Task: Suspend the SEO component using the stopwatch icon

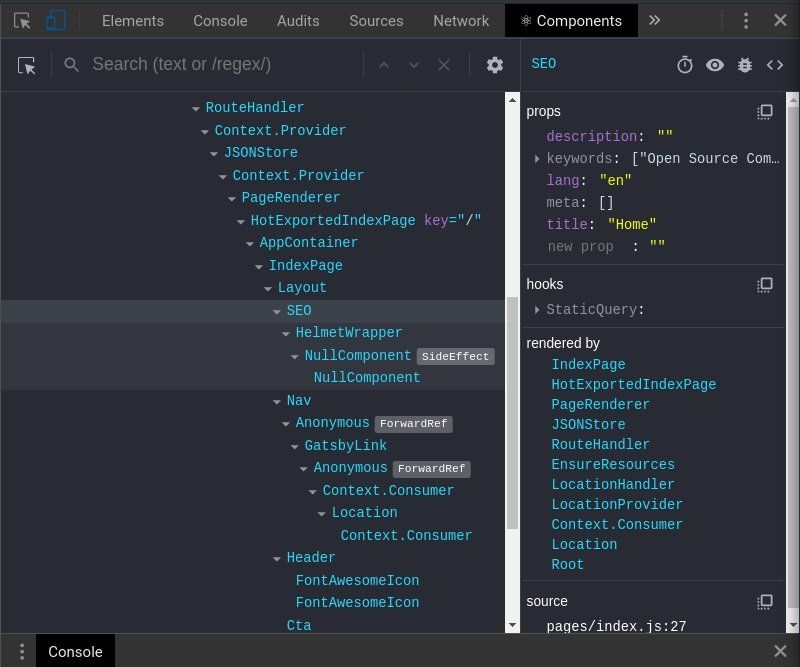Action: click(x=685, y=64)
